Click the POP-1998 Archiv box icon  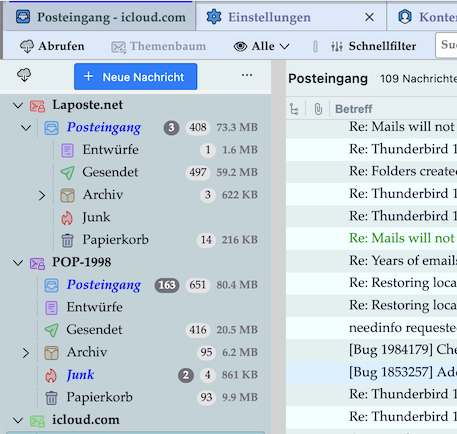51,353
